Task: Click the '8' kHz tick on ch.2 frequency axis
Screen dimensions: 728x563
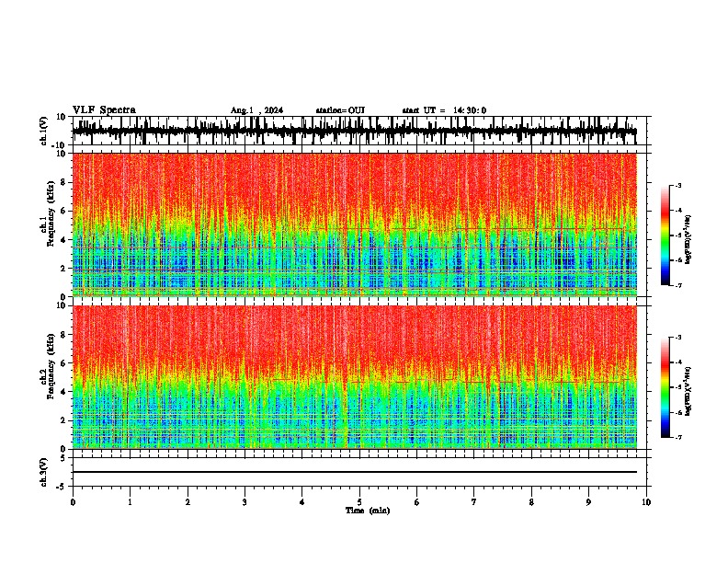Action: click(64, 335)
